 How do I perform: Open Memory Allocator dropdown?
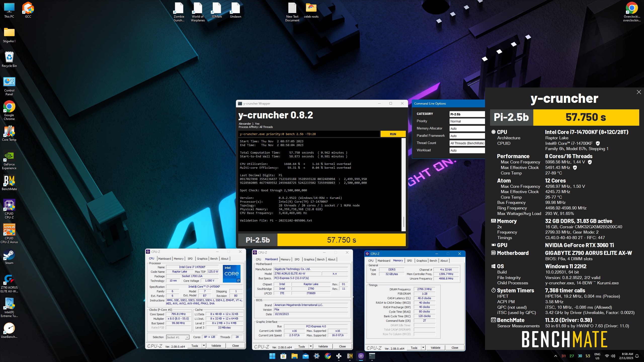pyautogui.click(x=467, y=128)
